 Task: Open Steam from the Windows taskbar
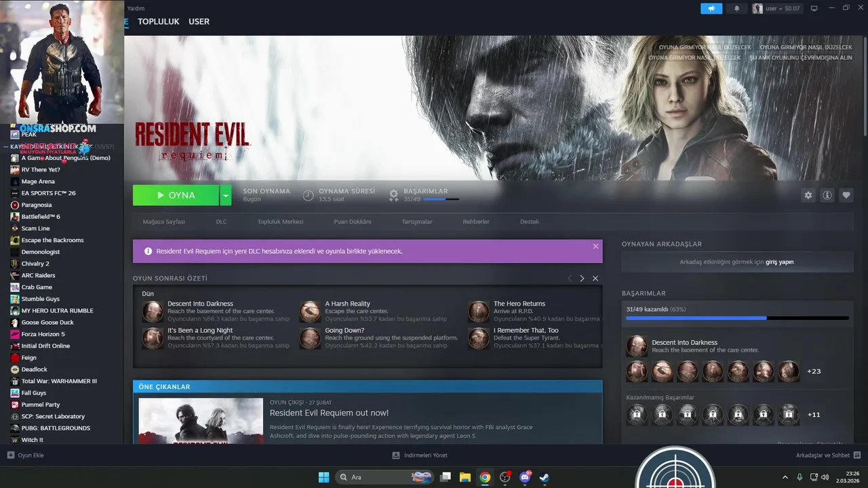[x=545, y=477]
